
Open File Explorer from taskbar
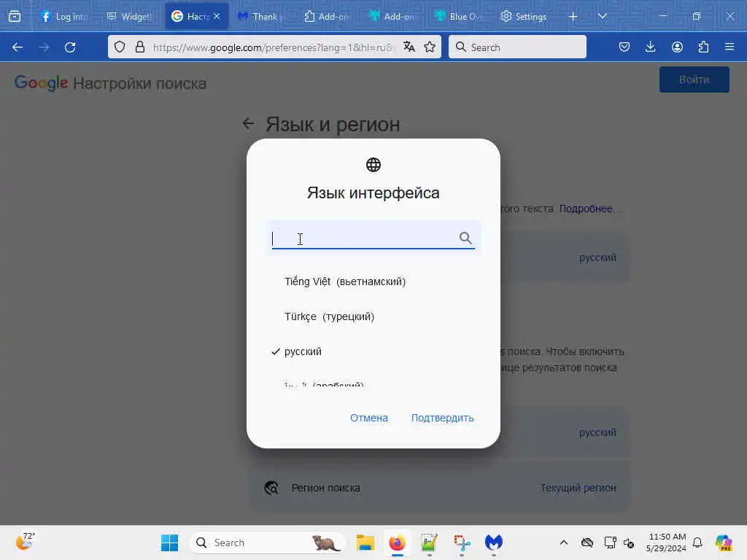pos(365,542)
